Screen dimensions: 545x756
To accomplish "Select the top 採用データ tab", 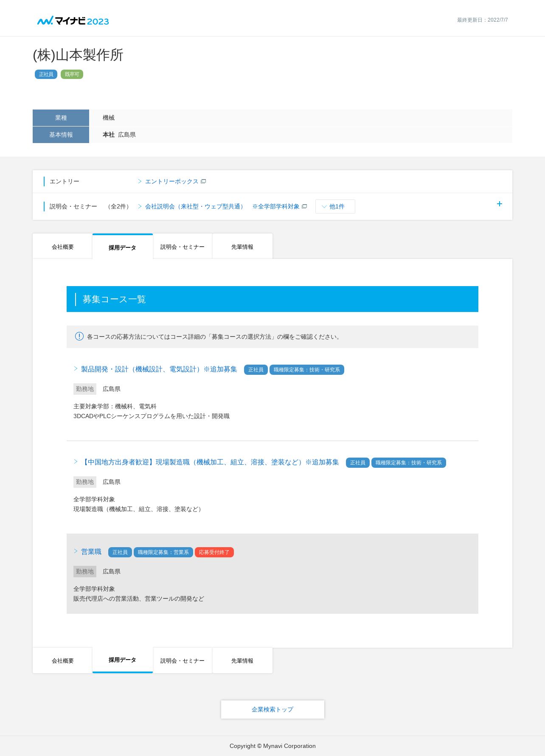I will 122,247.
